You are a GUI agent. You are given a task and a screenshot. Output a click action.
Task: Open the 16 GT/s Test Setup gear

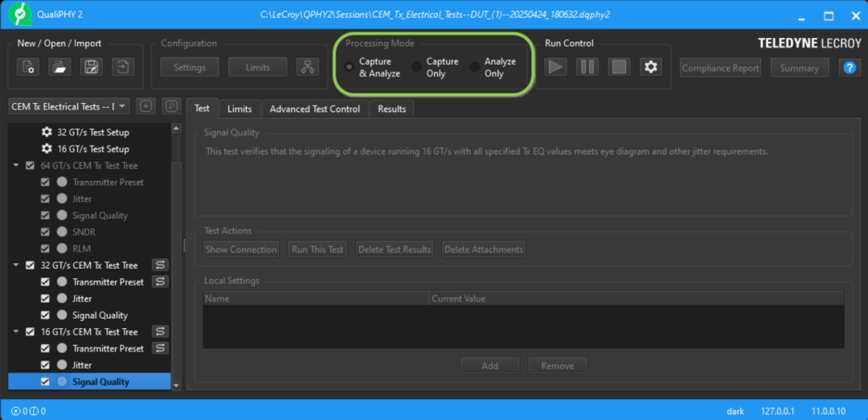click(47, 149)
